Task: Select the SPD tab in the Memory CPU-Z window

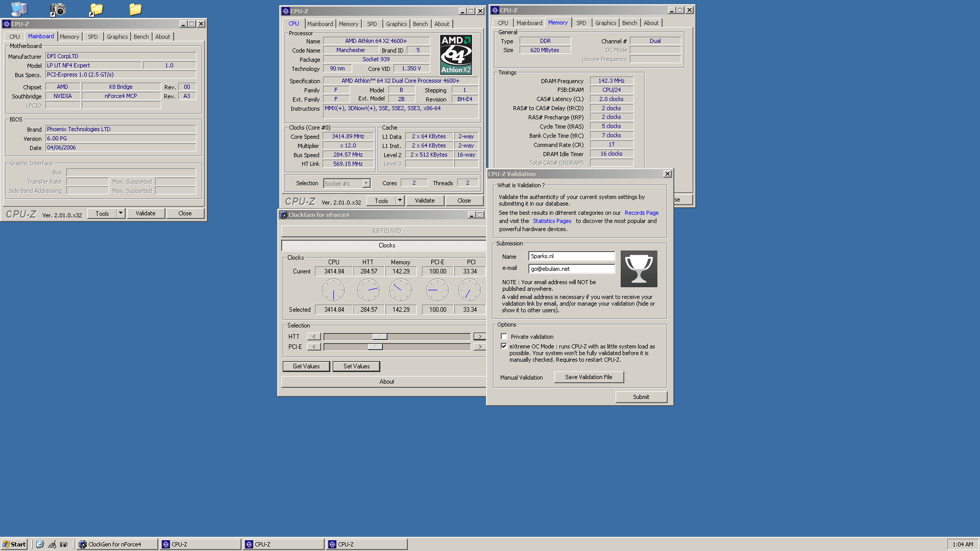Action: [581, 23]
